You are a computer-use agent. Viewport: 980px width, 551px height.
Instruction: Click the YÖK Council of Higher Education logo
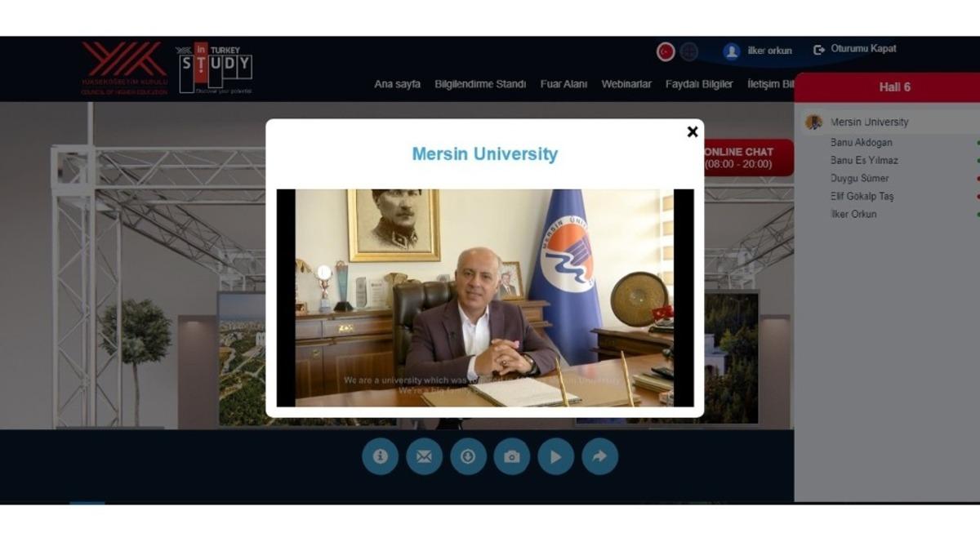pyautogui.click(x=124, y=69)
